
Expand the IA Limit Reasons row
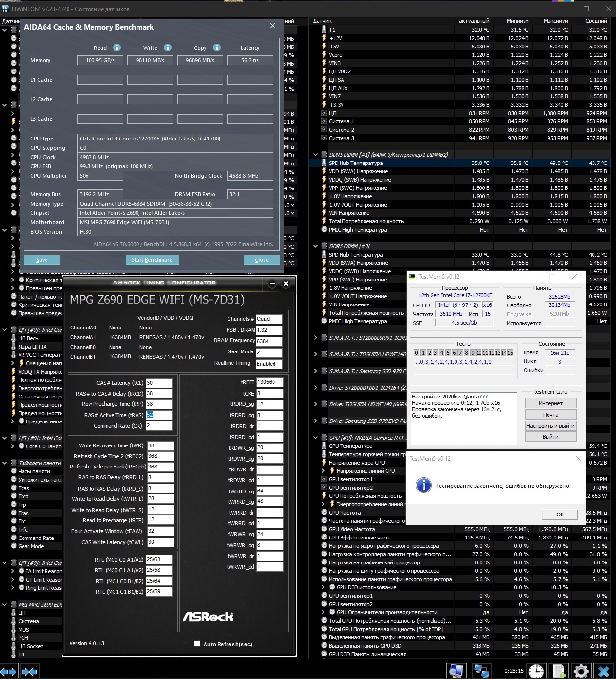pyautogui.click(x=13, y=571)
